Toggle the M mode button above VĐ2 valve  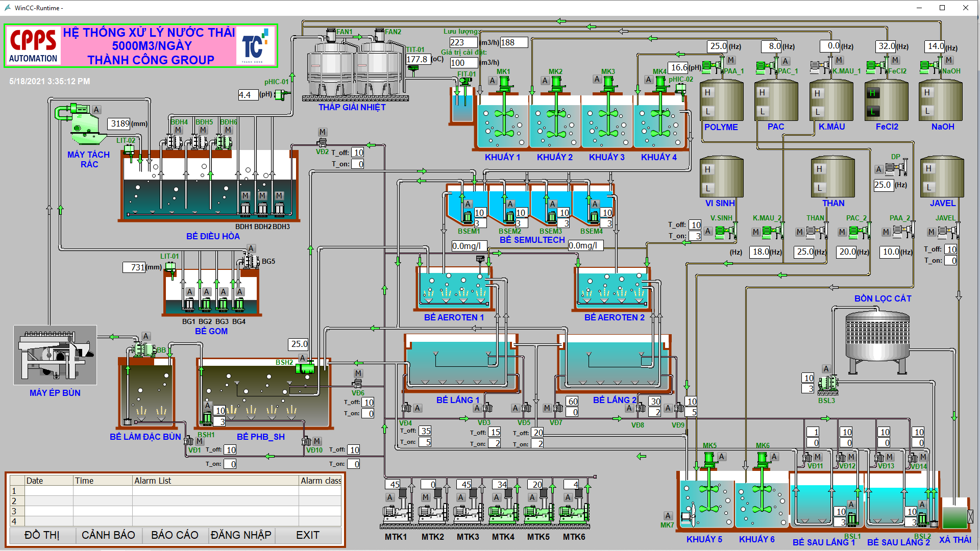coord(322,132)
